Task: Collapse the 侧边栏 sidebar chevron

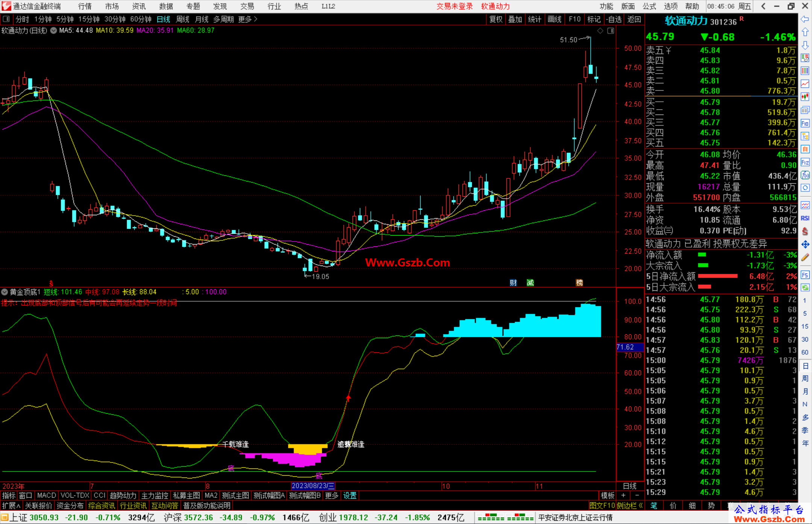Action: pyautogui.click(x=641, y=506)
